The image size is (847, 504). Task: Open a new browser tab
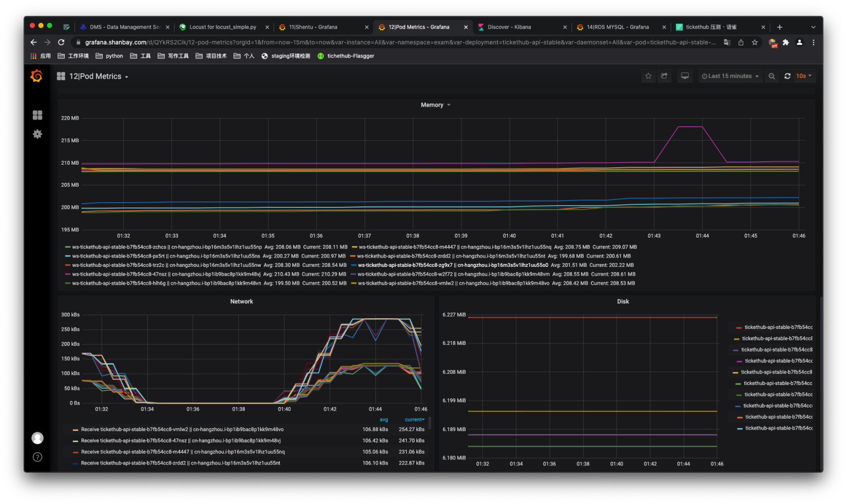coord(780,27)
